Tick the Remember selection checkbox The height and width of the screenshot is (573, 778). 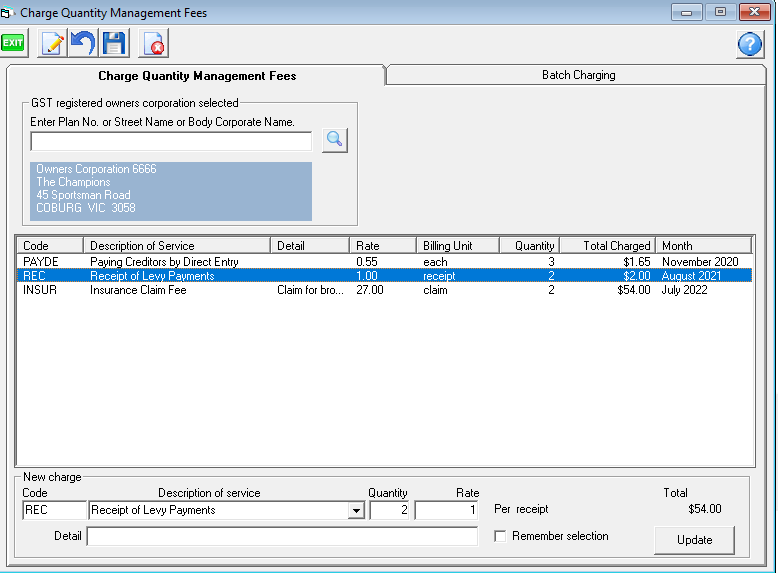point(500,536)
